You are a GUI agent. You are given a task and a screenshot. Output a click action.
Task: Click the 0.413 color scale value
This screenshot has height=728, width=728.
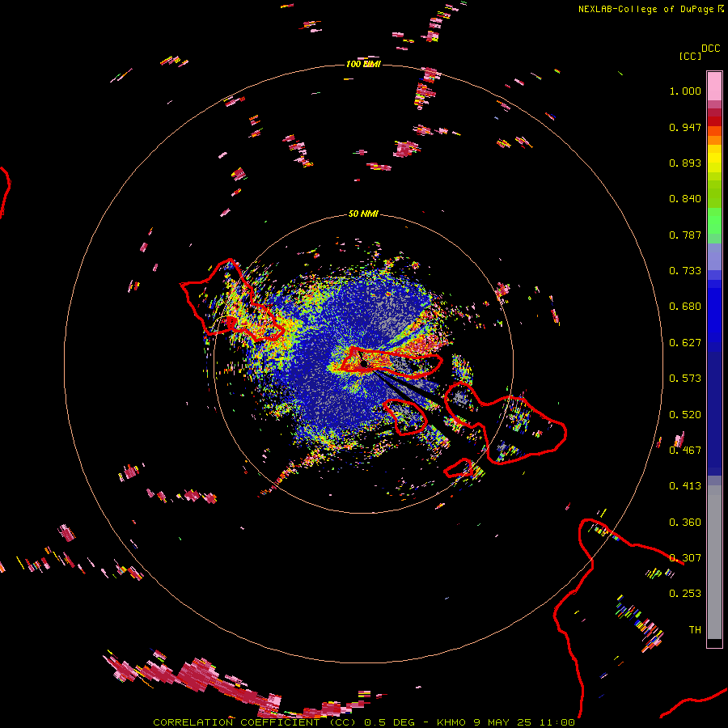685,486
